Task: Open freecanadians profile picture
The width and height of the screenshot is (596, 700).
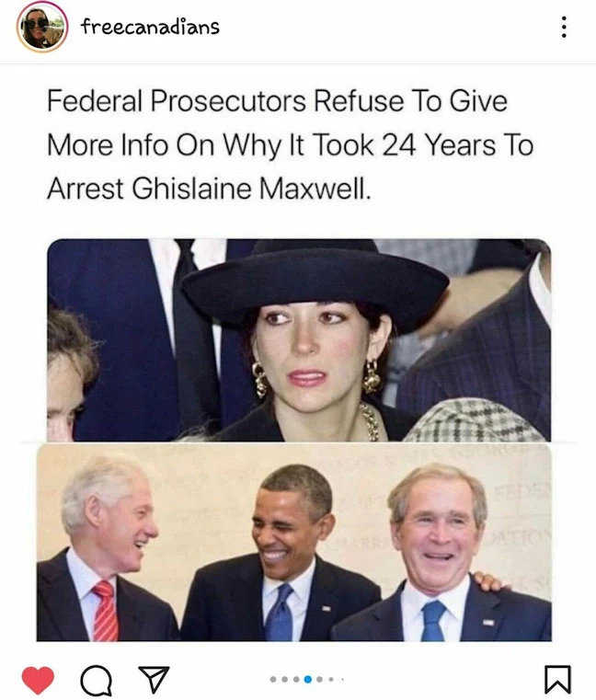Action: coord(42,27)
